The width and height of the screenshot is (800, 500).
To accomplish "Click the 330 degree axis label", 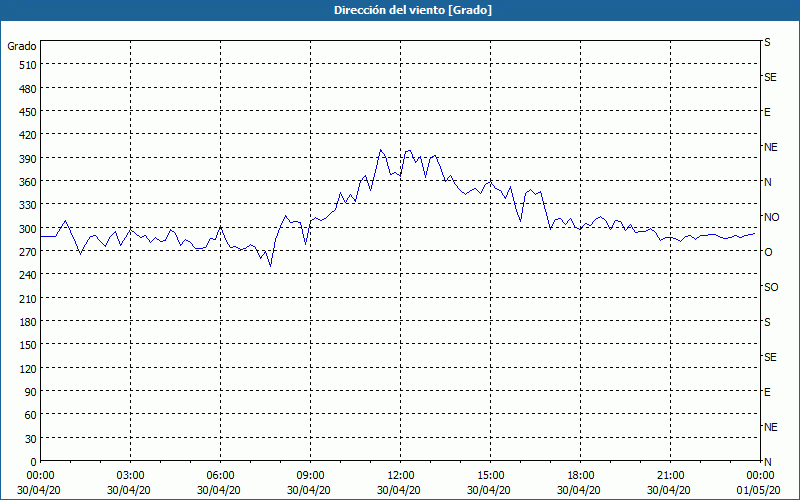I will tap(29, 205).
